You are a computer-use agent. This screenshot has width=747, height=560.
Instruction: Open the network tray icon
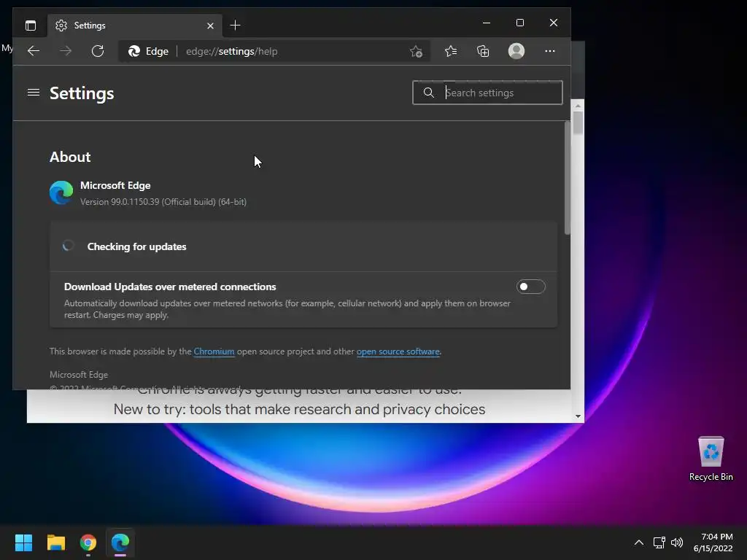659,542
